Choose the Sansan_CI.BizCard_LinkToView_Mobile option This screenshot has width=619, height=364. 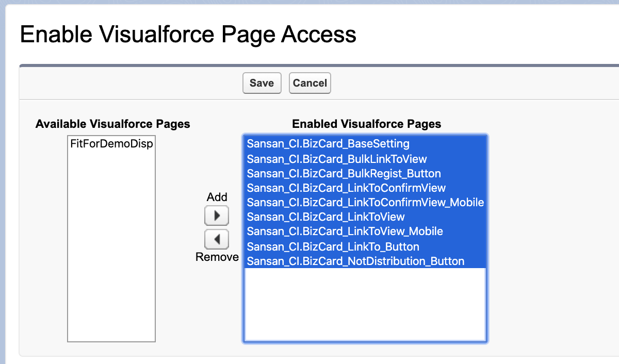click(345, 231)
